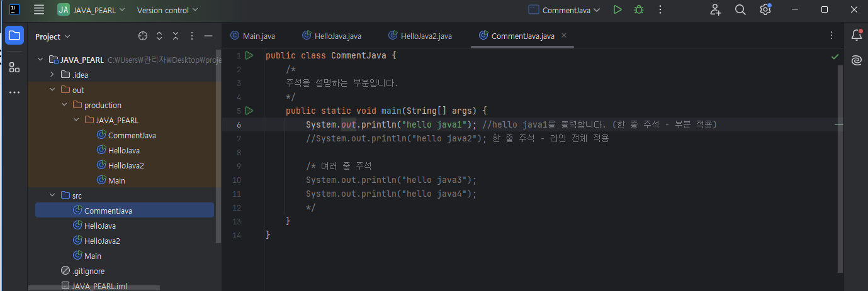Collapse all items in Project panel
Viewport: 868px width, 291px height.
tap(176, 36)
